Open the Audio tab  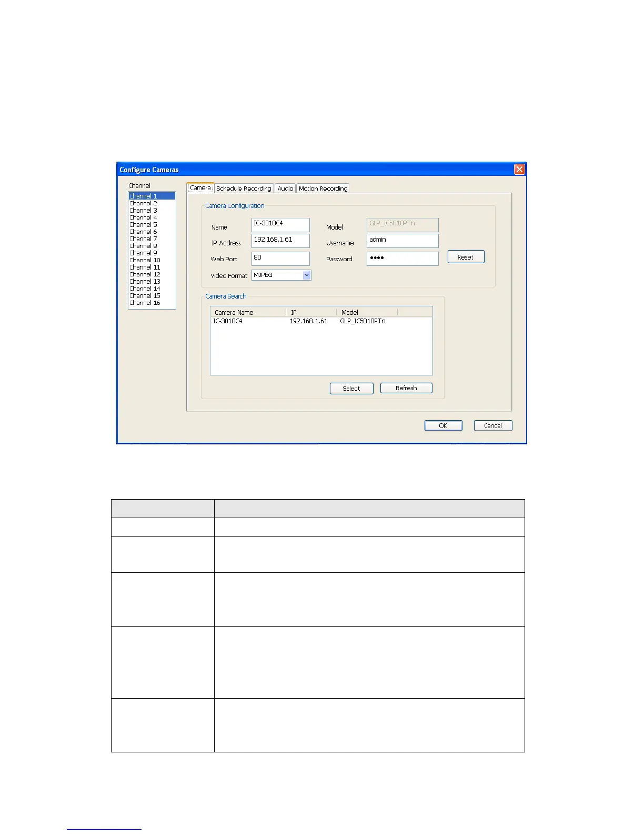point(285,188)
